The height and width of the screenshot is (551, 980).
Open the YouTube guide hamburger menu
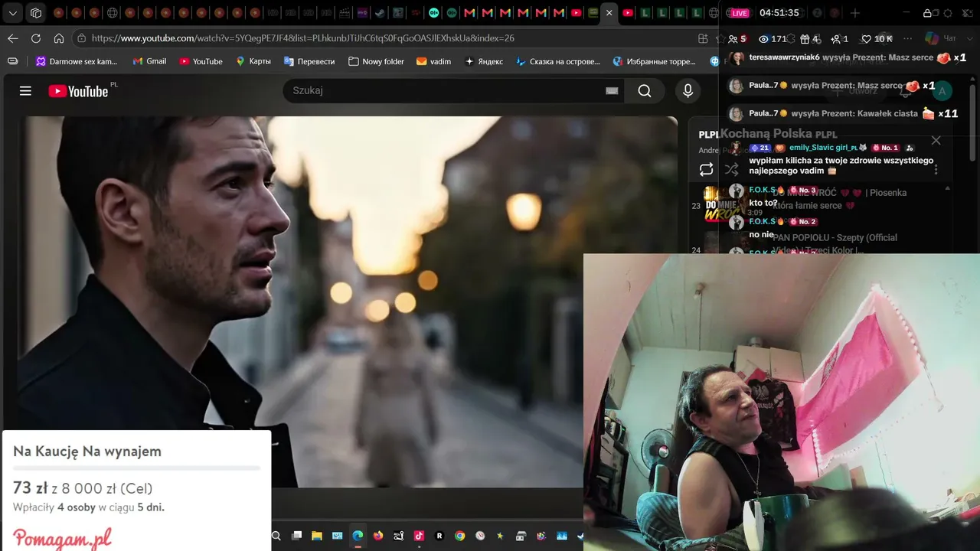pyautogui.click(x=25, y=91)
